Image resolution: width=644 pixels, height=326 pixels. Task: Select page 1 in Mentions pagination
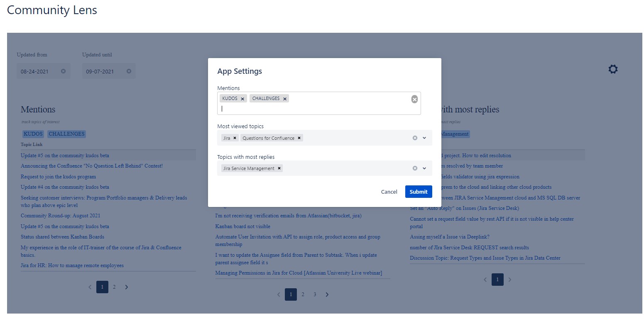(102, 287)
